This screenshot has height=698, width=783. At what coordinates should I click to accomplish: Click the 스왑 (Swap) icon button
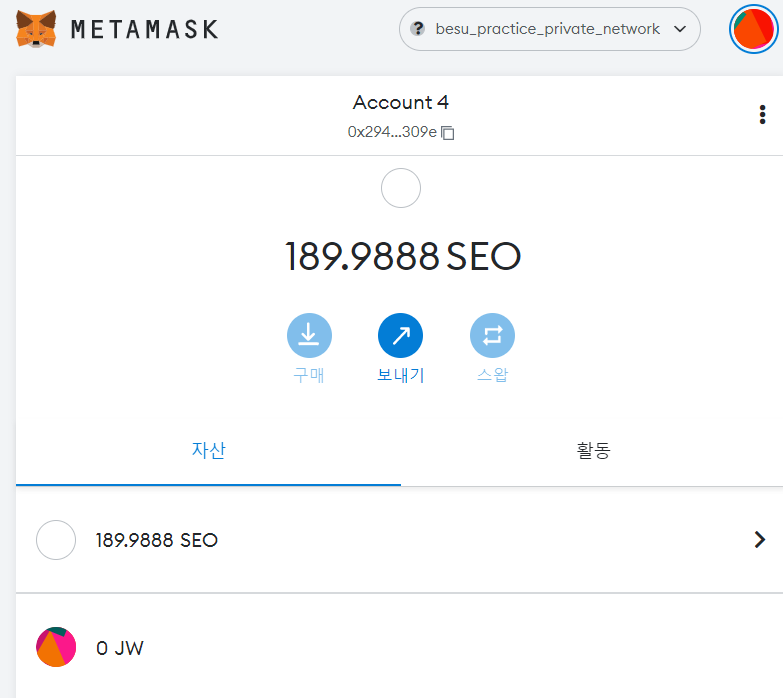pos(492,336)
